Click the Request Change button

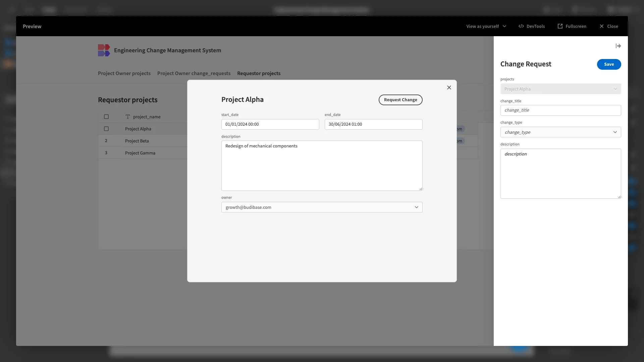click(x=400, y=100)
